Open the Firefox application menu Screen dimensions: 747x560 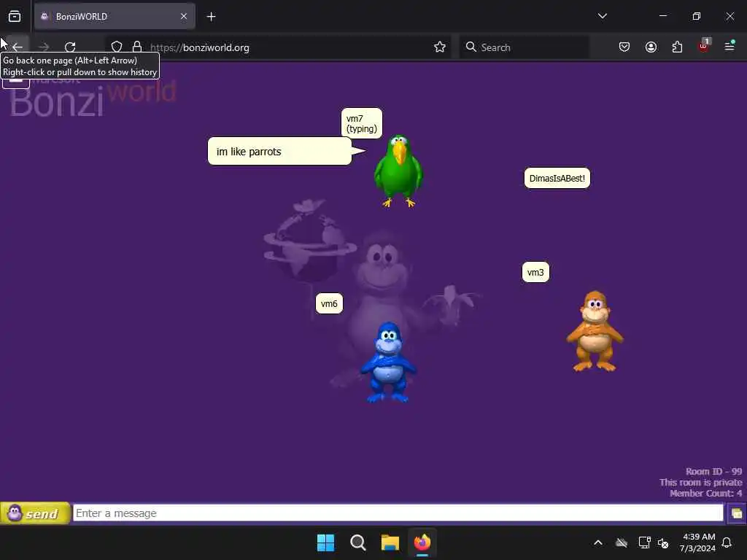(729, 46)
